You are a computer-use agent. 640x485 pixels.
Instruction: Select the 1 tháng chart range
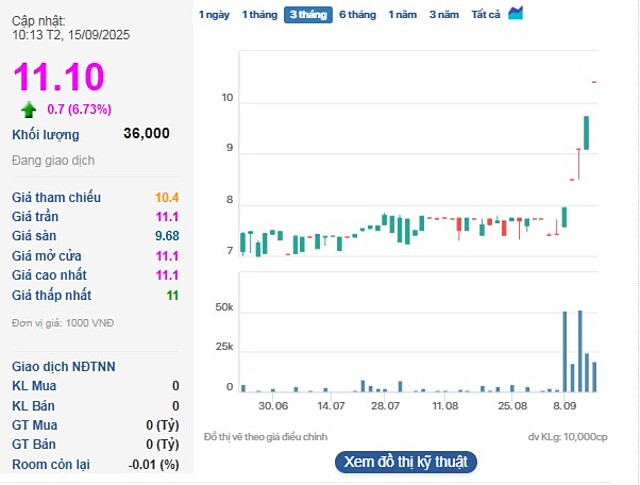[259, 15]
